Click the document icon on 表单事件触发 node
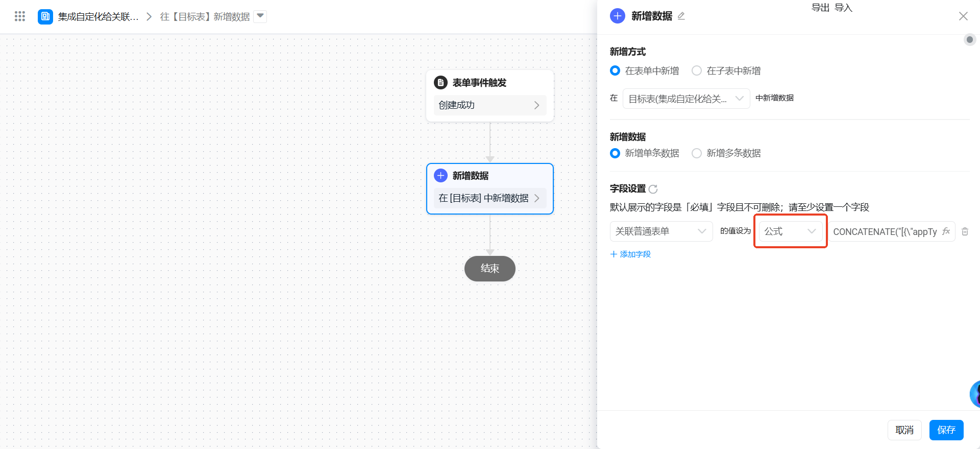Image resolution: width=980 pixels, height=449 pixels. pos(440,82)
